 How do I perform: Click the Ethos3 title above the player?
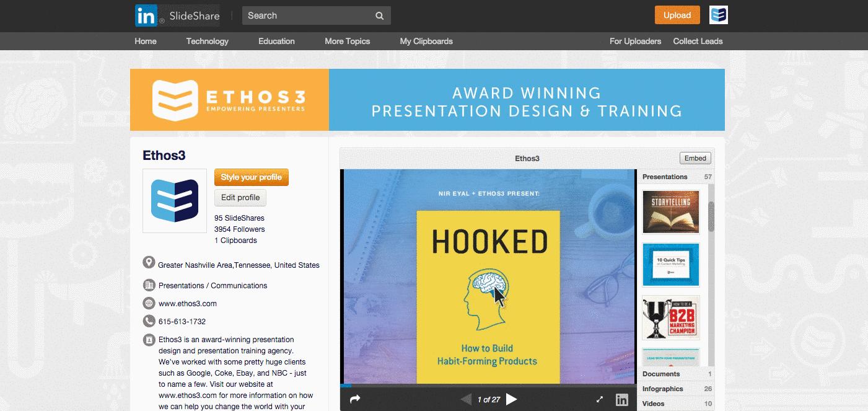coord(527,159)
